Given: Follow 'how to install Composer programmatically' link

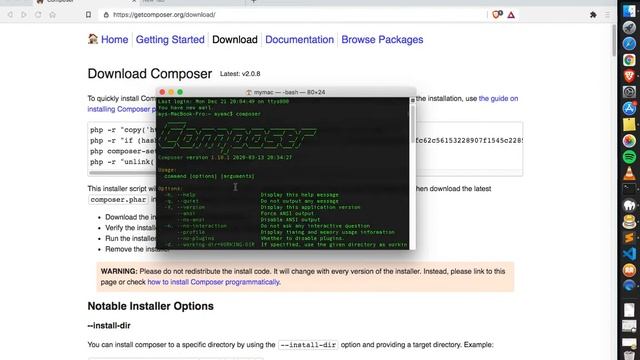Looking at the screenshot, I should click(x=213, y=282).
